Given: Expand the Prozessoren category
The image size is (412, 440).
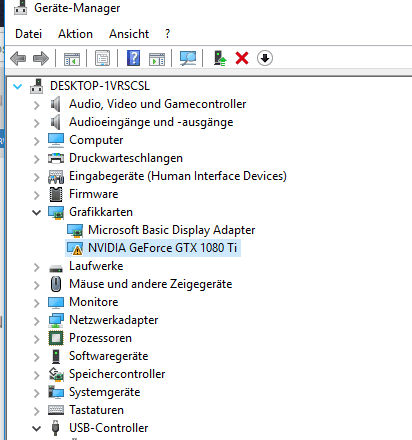Looking at the screenshot, I should click(x=36, y=339).
